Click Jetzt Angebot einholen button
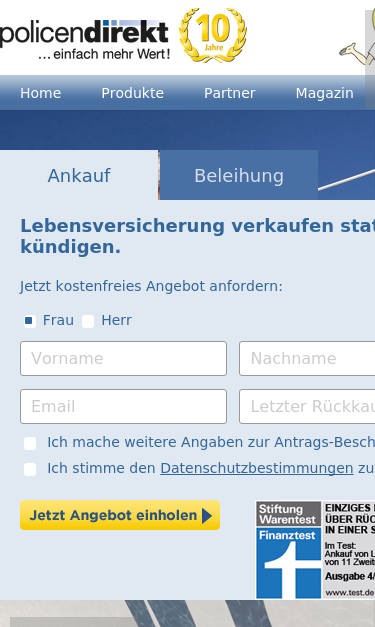 click(x=120, y=515)
